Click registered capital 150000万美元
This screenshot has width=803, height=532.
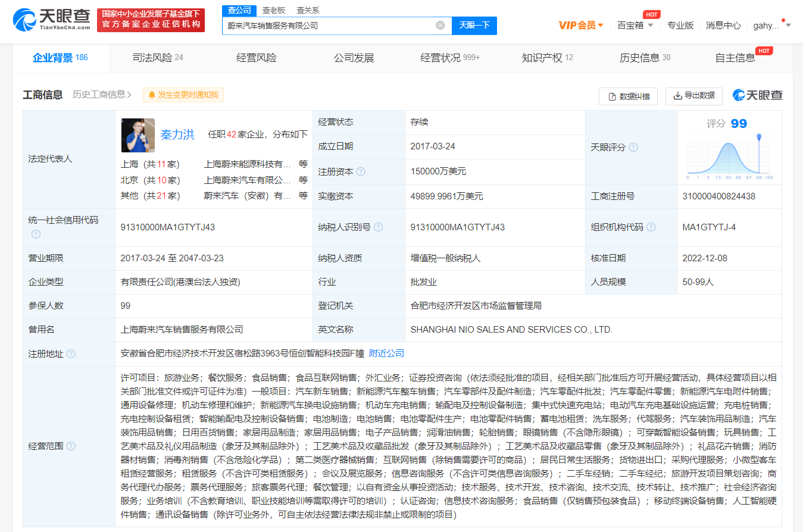coord(439,171)
